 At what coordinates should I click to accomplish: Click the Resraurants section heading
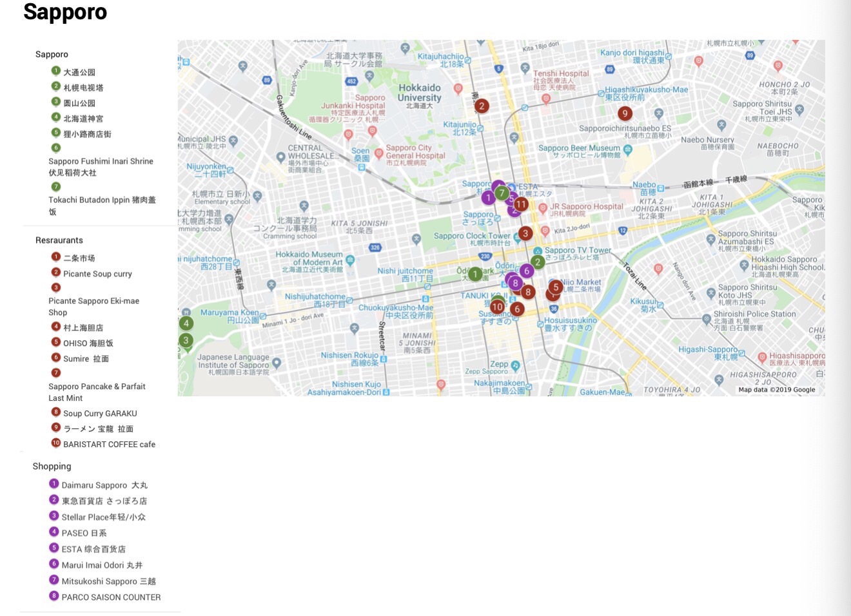point(59,240)
